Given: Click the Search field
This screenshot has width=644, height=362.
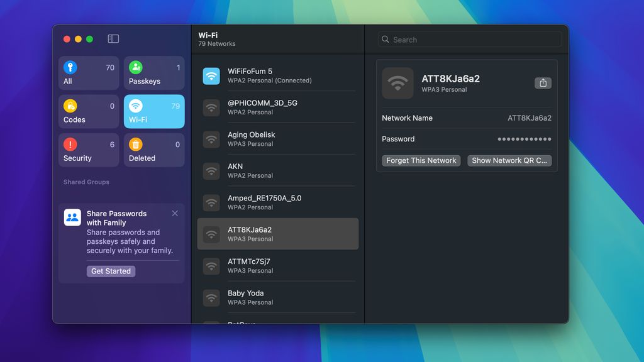Looking at the screenshot, I should coord(469,39).
